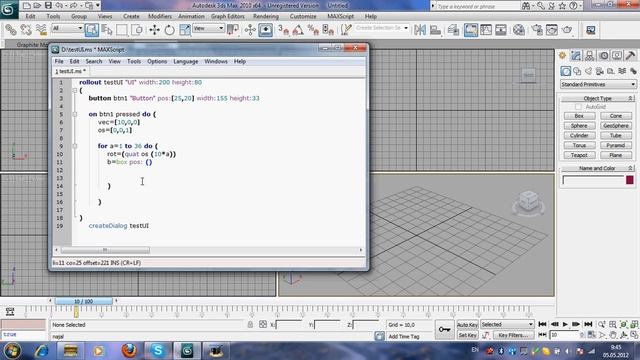Click the render teapot icon
This screenshot has height=360, width=640.
[x=567, y=30]
